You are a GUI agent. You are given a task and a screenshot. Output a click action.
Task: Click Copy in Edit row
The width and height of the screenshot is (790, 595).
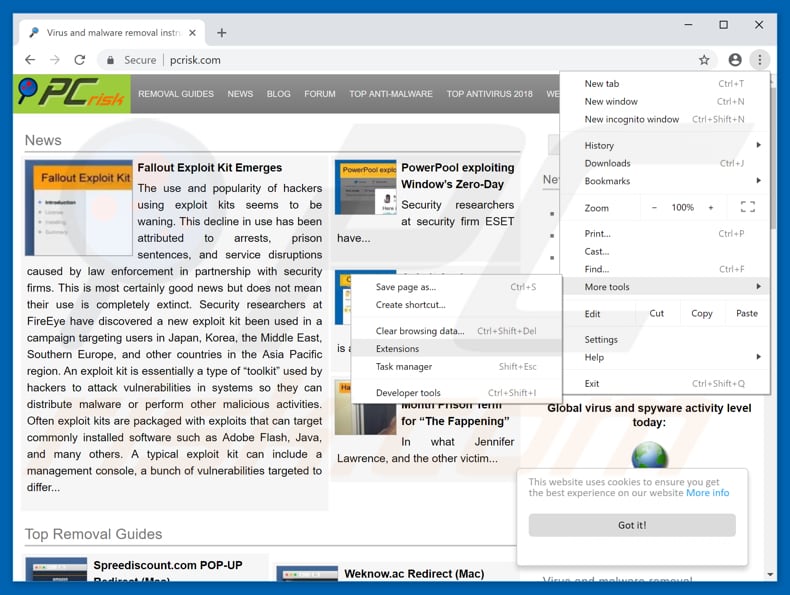point(702,313)
